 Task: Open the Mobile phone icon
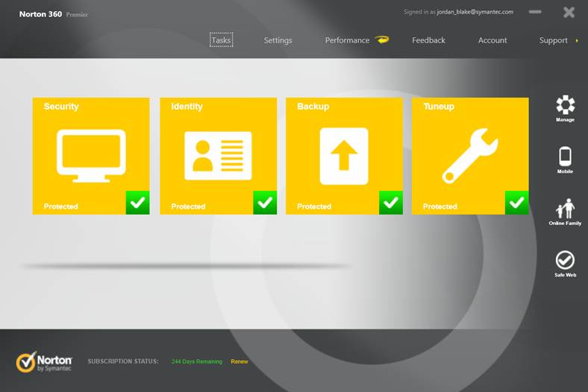coord(565,157)
